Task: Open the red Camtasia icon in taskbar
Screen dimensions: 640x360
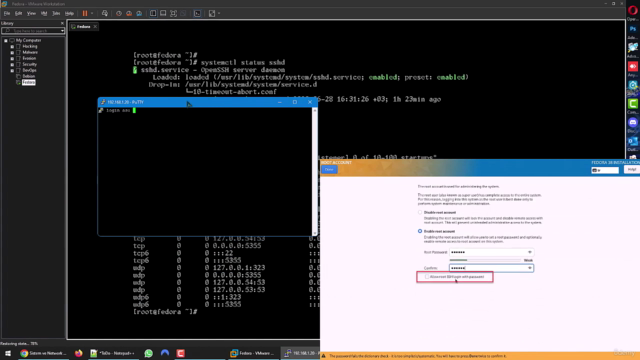Action: click(x=180, y=353)
